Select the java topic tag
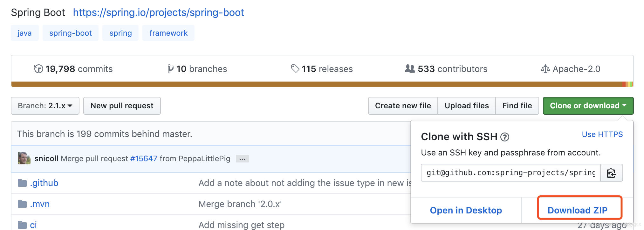 coord(24,33)
